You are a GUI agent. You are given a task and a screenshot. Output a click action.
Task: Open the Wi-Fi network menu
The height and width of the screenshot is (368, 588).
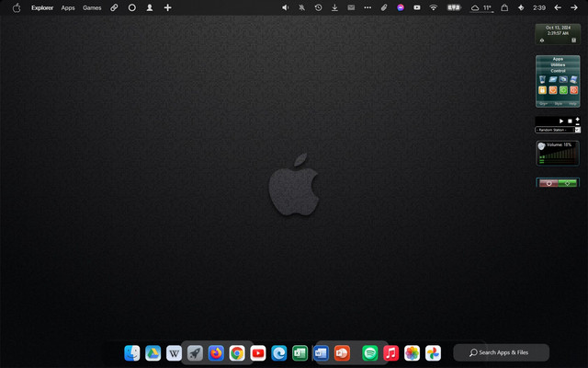[x=434, y=7]
